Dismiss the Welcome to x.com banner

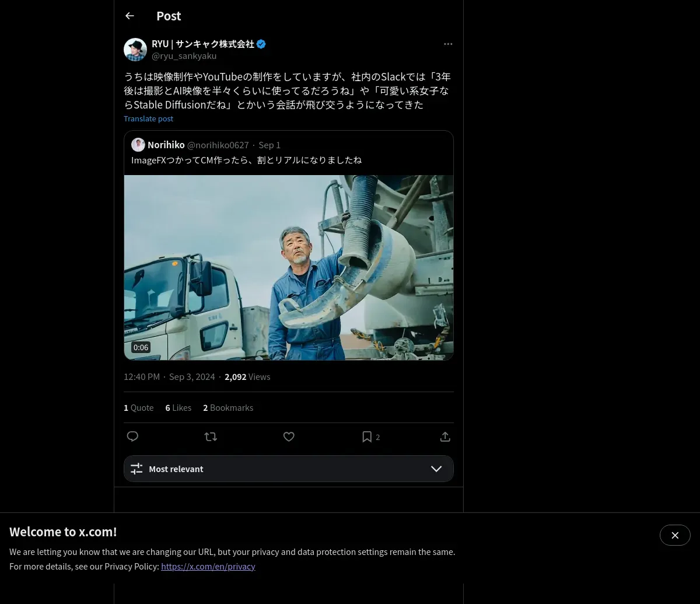coord(675,535)
